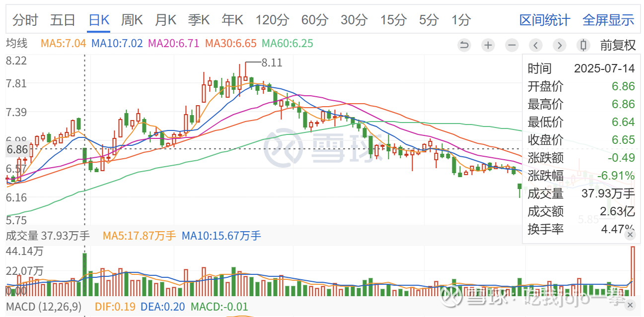Open the 均线 moving average settings
Screen dimensions: 644x317
[x=16, y=44]
